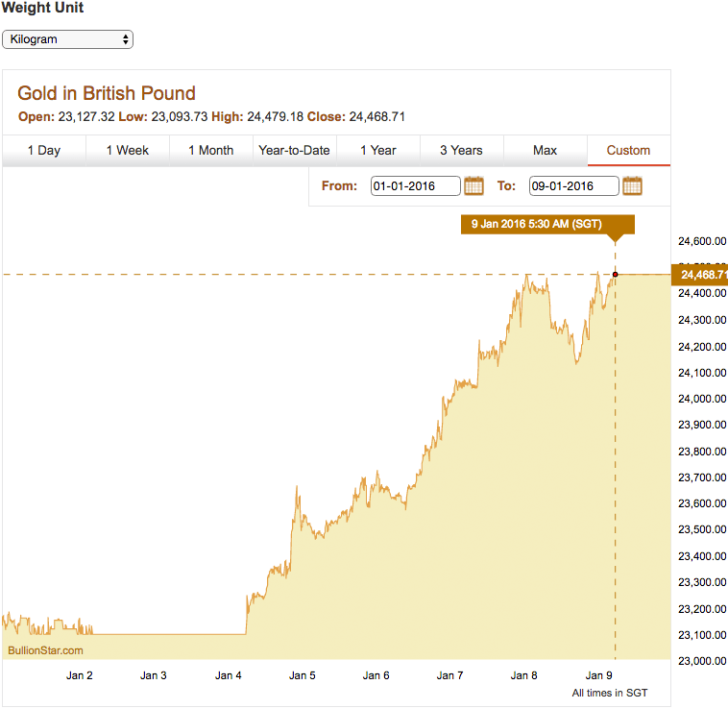728x709 pixels.
Task: Switch chart to 1 Year view
Action: [378, 150]
